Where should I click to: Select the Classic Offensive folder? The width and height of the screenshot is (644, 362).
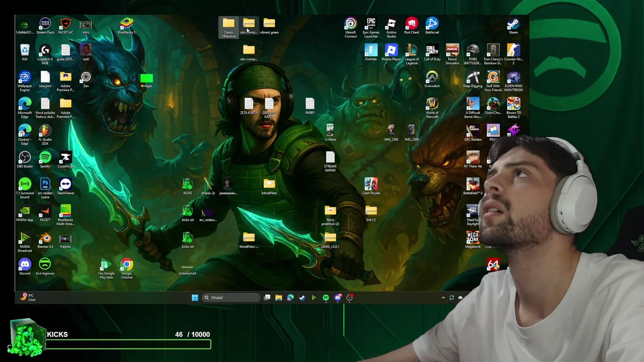click(x=228, y=28)
